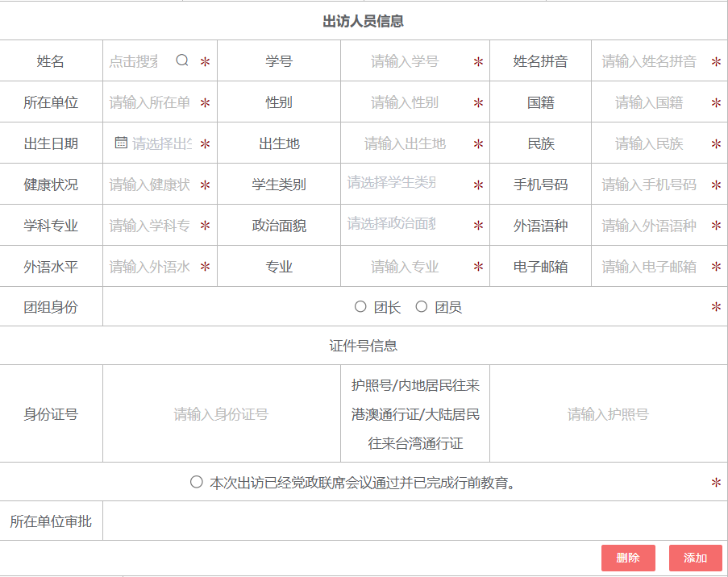Screen dimensions: 728x577
Task: Focus the 请输入护照号 input field
Action: tap(608, 414)
